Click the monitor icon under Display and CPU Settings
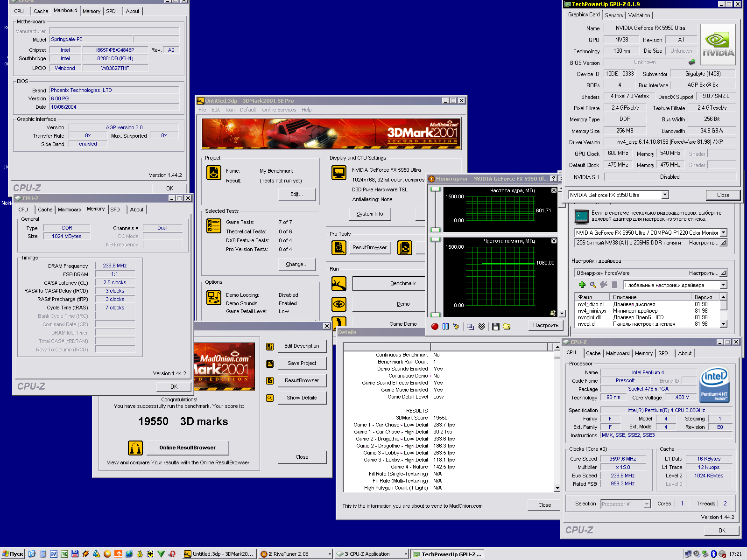747x560 pixels. click(x=339, y=173)
